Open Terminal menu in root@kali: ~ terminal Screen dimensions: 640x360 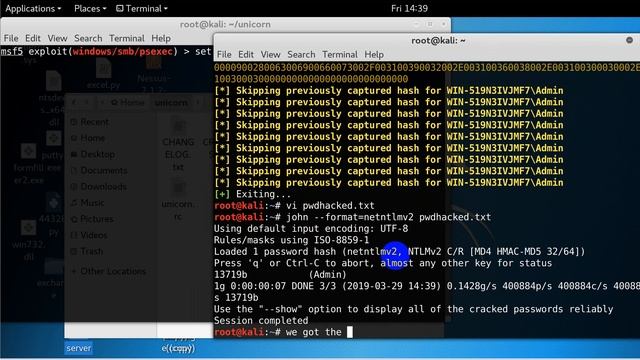[340, 54]
